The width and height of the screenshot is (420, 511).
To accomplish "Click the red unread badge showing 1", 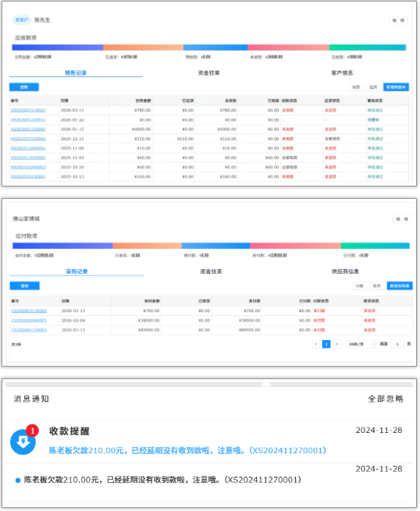I will (x=32, y=431).
